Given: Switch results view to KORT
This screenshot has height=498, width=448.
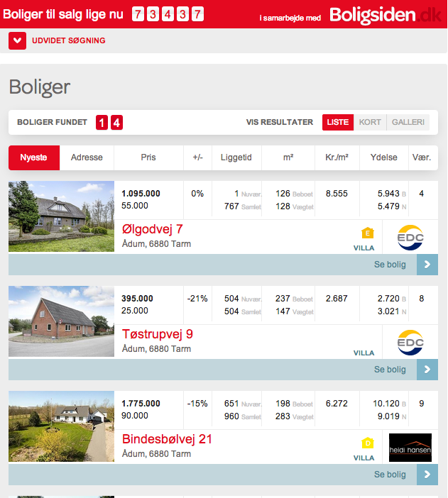Looking at the screenshot, I should pos(370,122).
